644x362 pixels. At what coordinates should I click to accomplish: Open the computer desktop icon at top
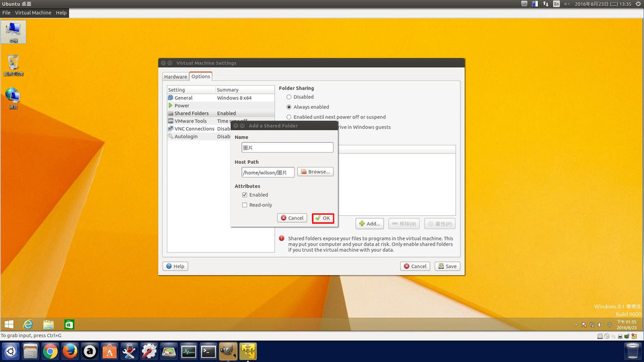point(13,31)
